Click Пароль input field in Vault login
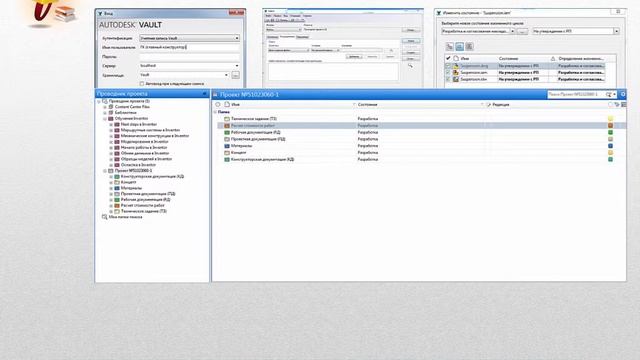Screen dimensions: 640x360 189,57
